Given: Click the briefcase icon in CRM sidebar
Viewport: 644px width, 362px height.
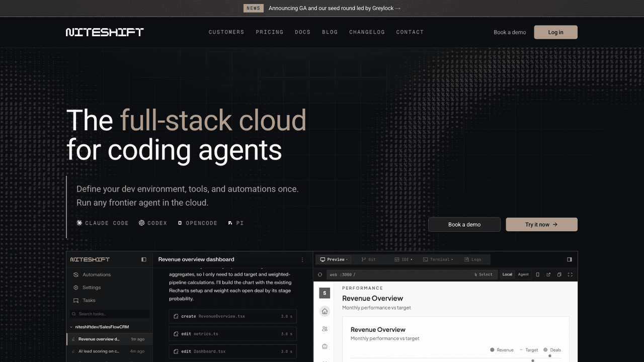Looking at the screenshot, I should pos(325,346).
